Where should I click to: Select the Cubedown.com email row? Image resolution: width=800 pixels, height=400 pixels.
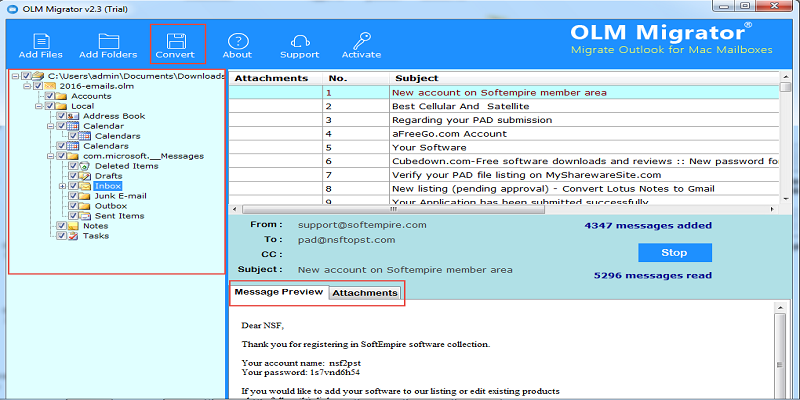coord(504,161)
